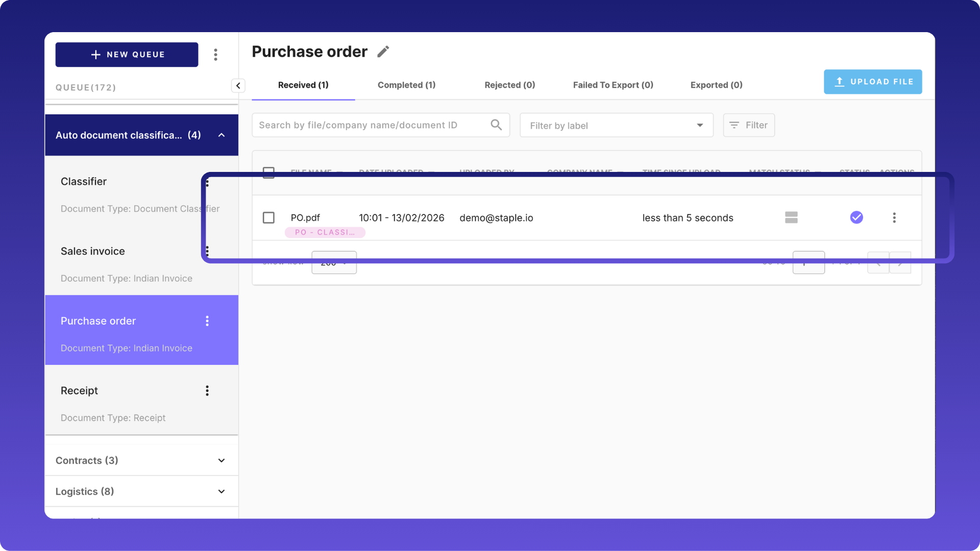Open PO.pdf row actions menu
This screenshot has width=980, height=551.
894,218
